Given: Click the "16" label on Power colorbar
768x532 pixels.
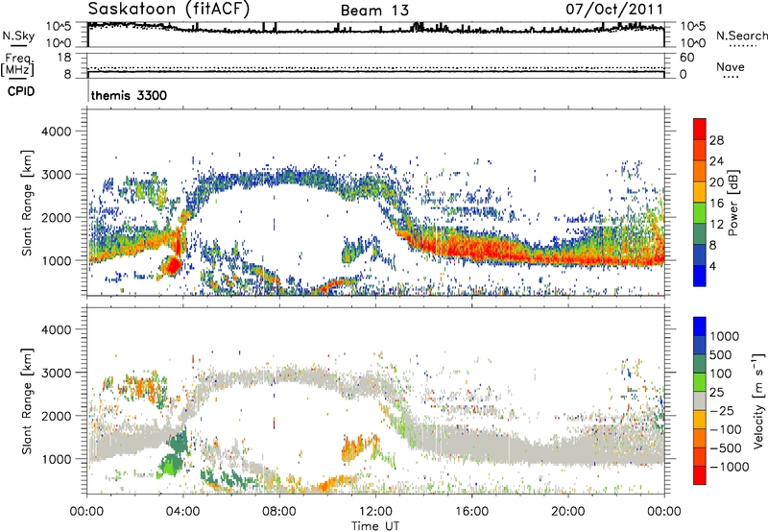Looking at the screenshot, I should [716, 204].
